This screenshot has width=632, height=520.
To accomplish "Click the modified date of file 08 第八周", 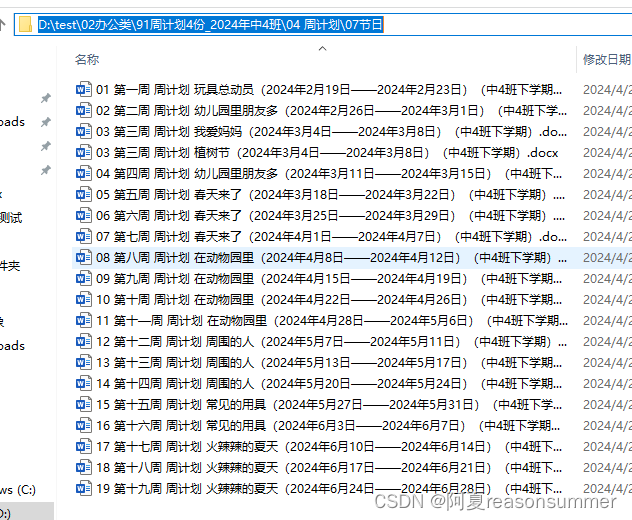I will coord(607,258).
